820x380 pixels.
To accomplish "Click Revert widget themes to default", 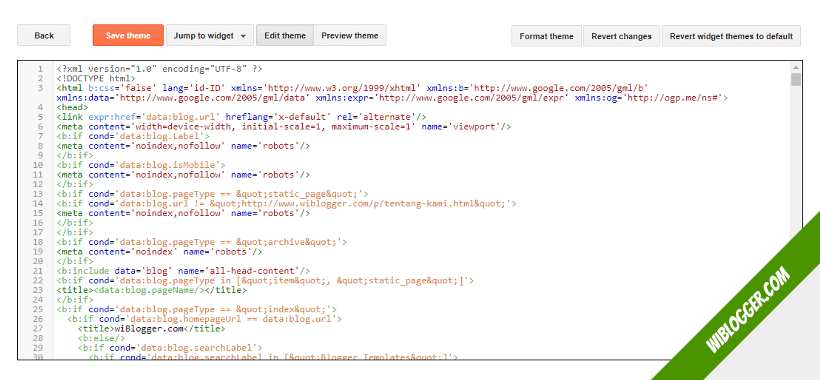I will click(x=731, y=36).
